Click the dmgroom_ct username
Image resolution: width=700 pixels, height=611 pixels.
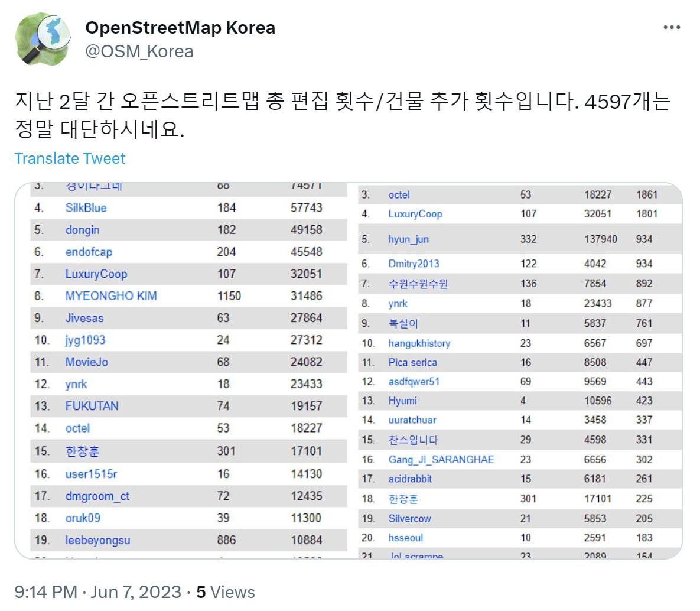point(97,496)
